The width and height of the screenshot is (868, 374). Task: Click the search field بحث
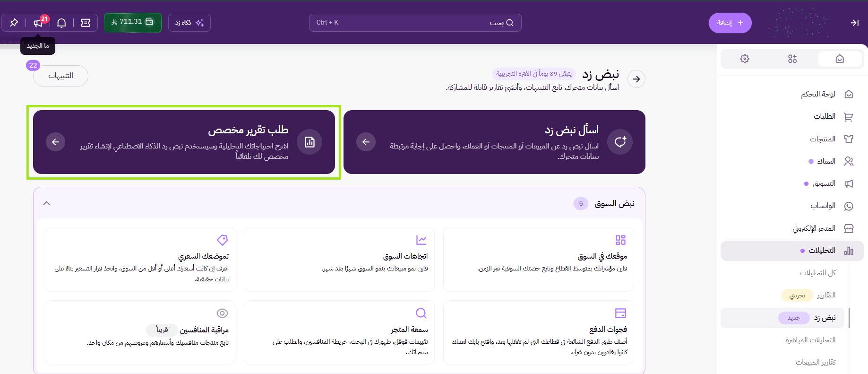click(x=415, y=22)
